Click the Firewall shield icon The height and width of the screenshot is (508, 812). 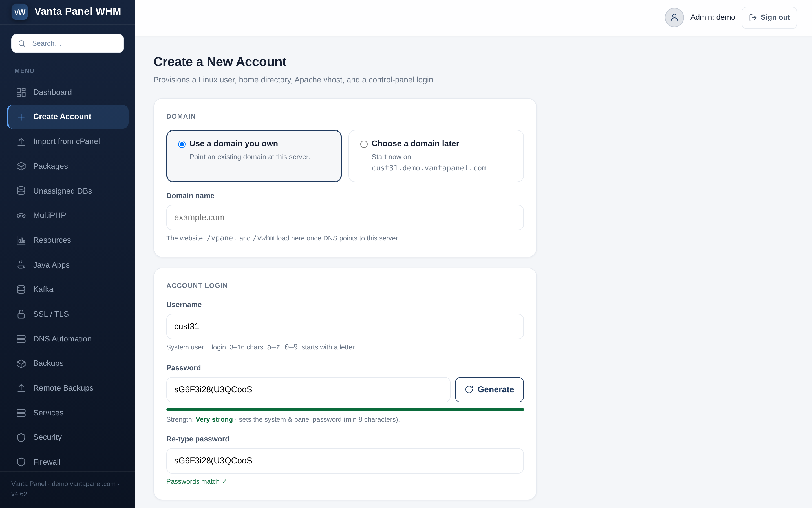click(21, 462)
